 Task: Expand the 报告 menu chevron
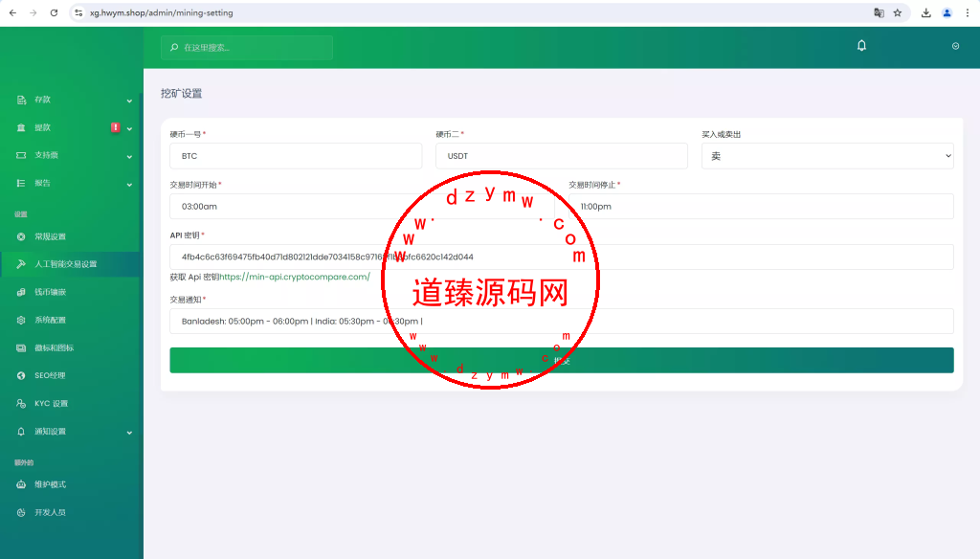(x=129, y=185)
